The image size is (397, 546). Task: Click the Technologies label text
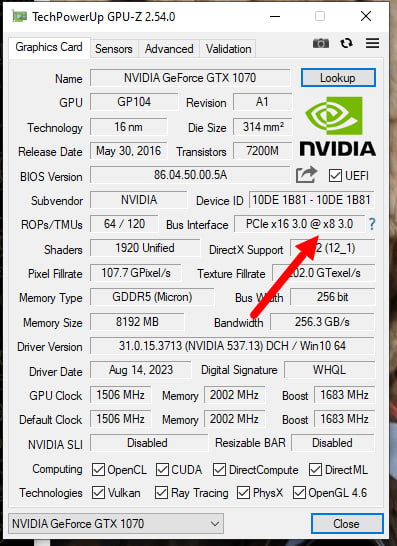(51, 493)
